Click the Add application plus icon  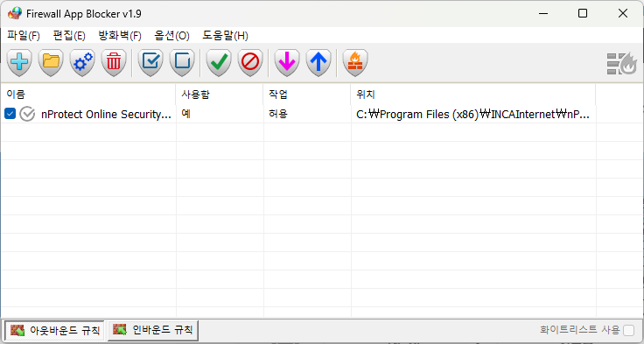point(19,62)
